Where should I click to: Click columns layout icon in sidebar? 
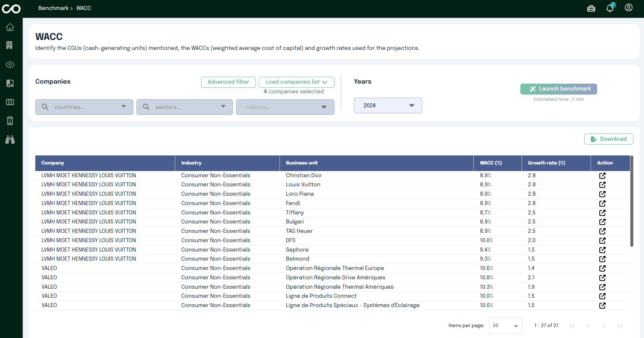tap(10, 102)
